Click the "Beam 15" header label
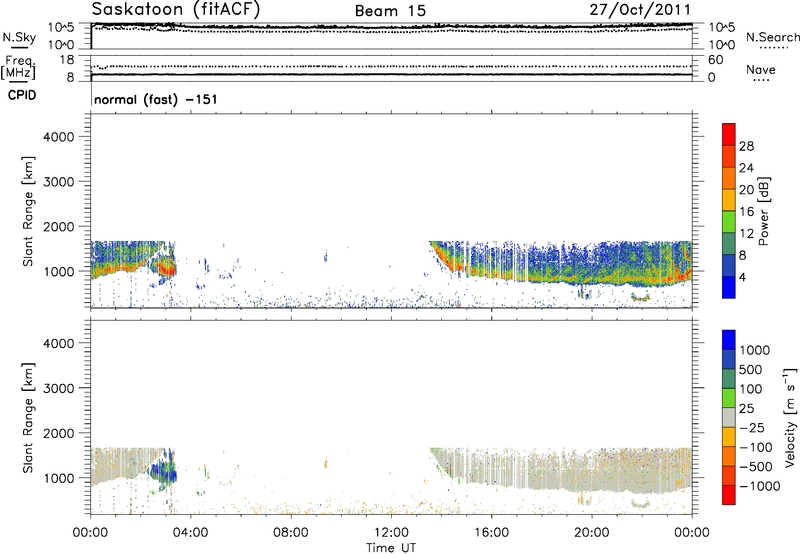 click(390, 11)
